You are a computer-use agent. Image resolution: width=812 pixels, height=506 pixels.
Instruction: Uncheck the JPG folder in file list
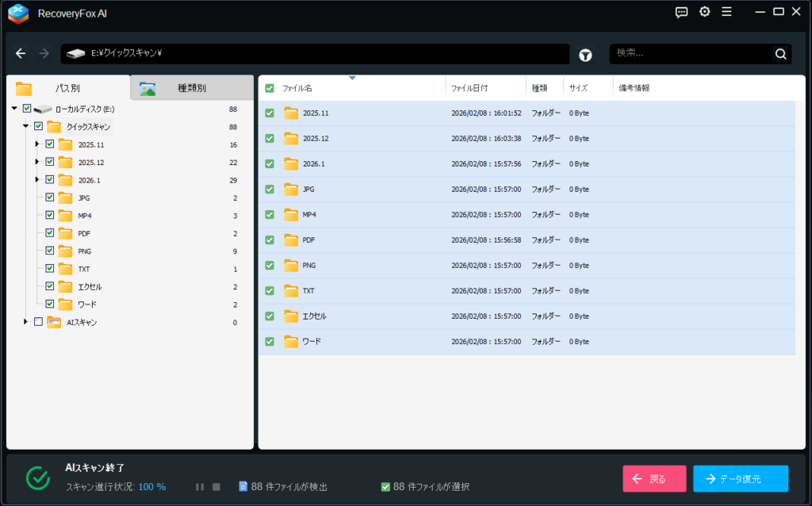click(x=270, y=190)
